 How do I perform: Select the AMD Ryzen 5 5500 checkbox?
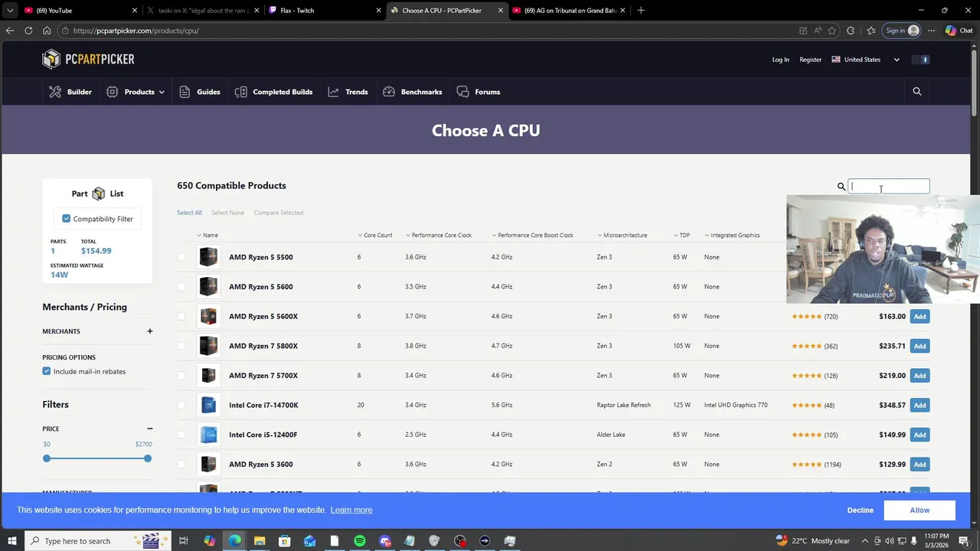coord(181,257)
